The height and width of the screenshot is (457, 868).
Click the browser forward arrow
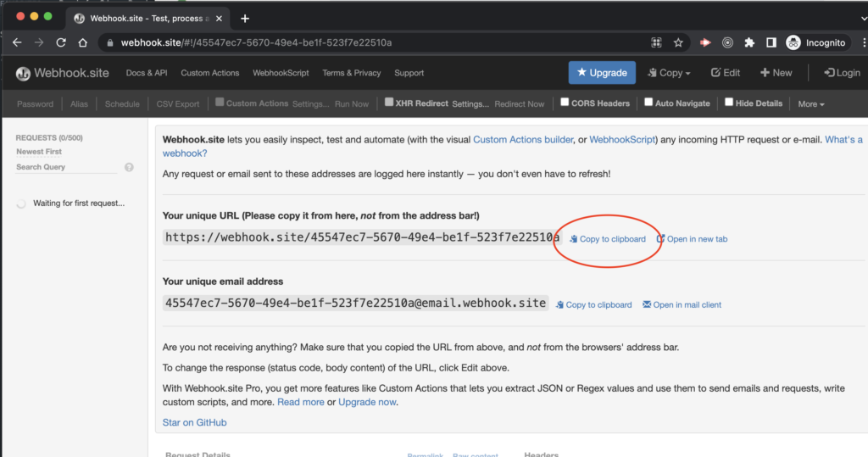(39, 42)
